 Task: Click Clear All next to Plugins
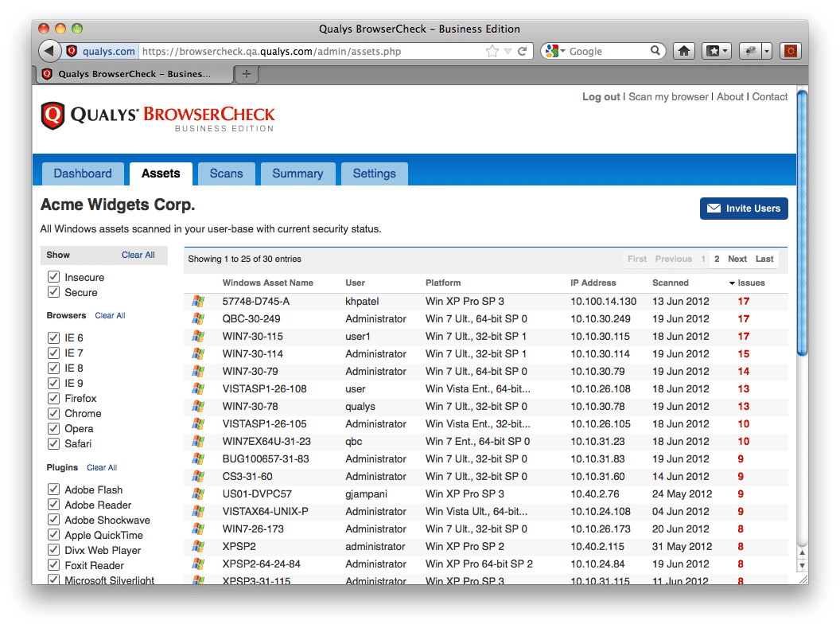102,468
